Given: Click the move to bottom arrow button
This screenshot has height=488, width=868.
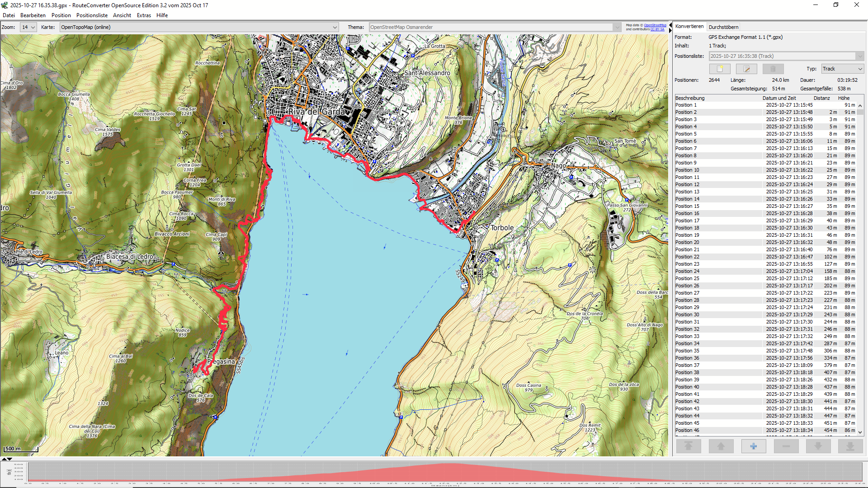Looking at the screenshot, I should [850, 446].
